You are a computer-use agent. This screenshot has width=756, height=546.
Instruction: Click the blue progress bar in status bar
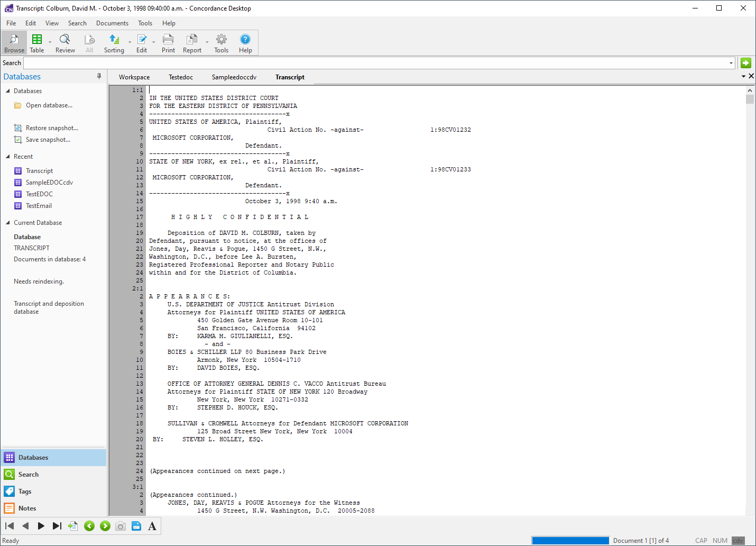click(x=570, y=541)
